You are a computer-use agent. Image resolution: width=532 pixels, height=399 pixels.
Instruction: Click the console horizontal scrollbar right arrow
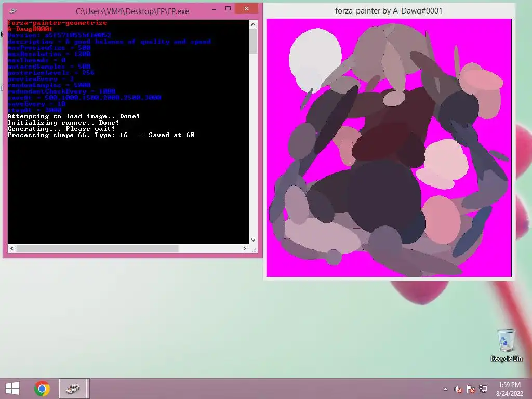click(245, 249)
